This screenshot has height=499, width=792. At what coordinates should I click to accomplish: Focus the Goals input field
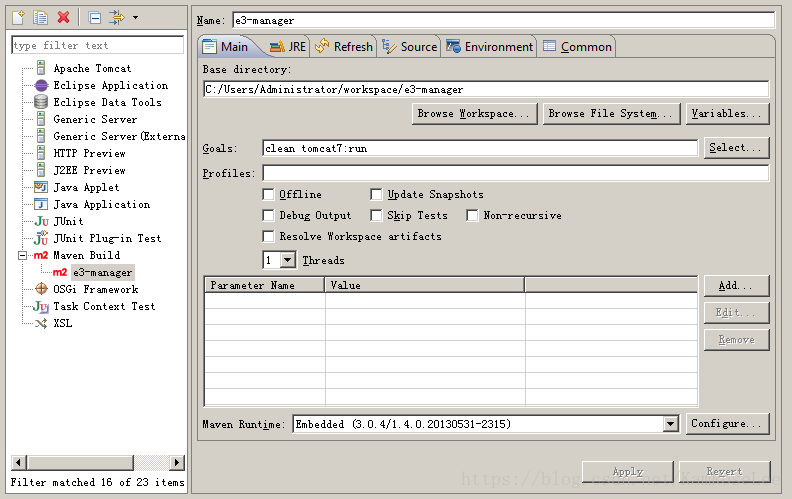click(480, 148)
